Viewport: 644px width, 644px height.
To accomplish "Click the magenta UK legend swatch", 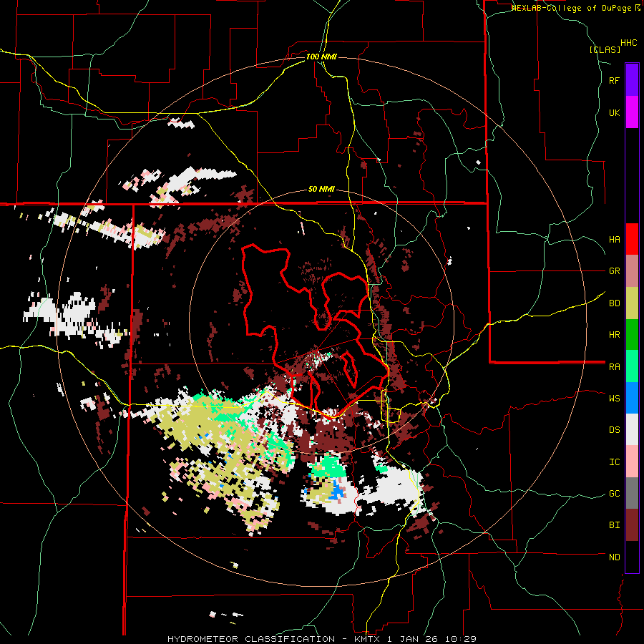I will pyautogui.click(x=632, y=112).
